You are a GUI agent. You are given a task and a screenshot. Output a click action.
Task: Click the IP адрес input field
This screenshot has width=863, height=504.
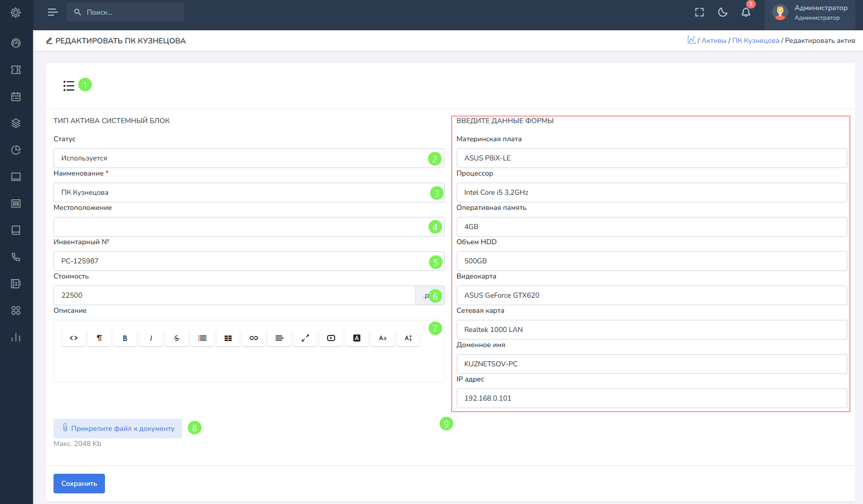[651, 398]
